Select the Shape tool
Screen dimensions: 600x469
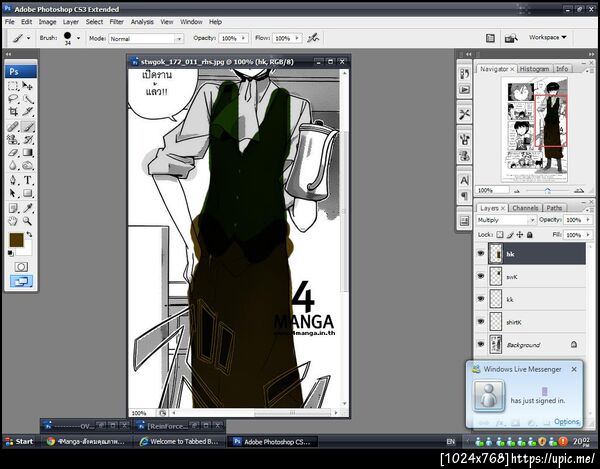click(28, 193)
